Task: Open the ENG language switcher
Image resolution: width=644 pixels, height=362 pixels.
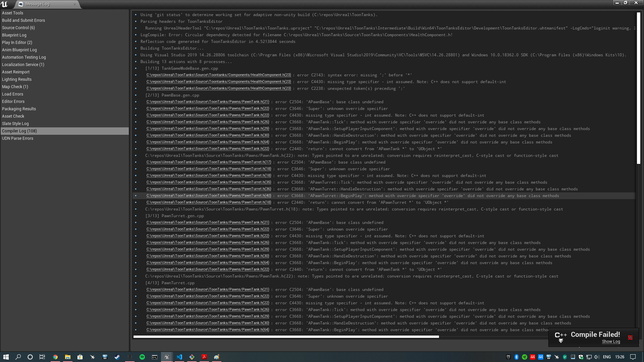Action: [x=606, y=357]
